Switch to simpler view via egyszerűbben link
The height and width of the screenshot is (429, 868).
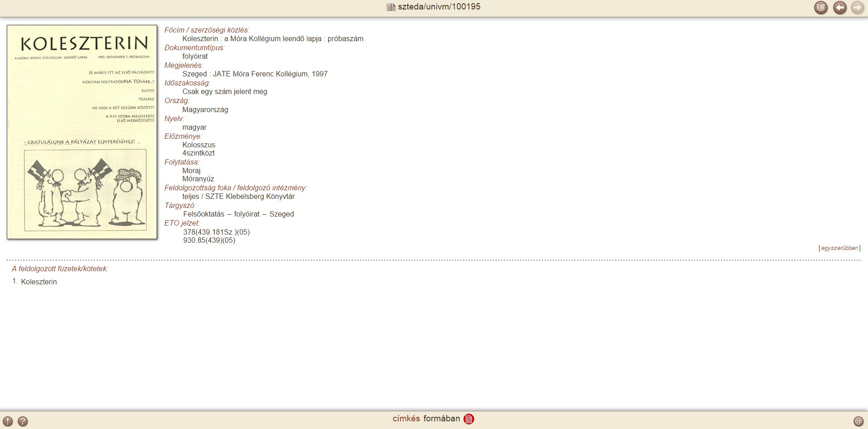tap(839, 248)
